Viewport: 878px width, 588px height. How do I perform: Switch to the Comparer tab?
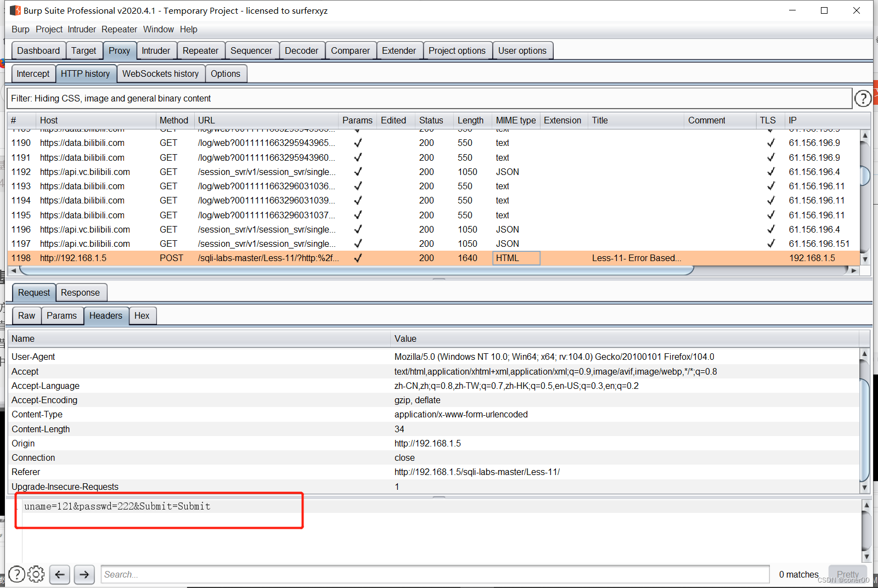pyautogui.click(x=350, y=50)
